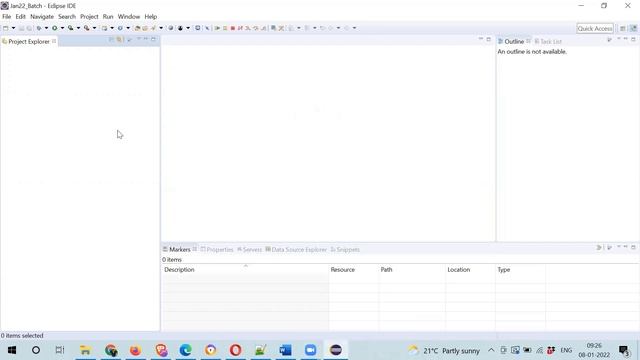Sort by the Type column header
This screenshot has width=640, height=360.
[x=520, y=270]
